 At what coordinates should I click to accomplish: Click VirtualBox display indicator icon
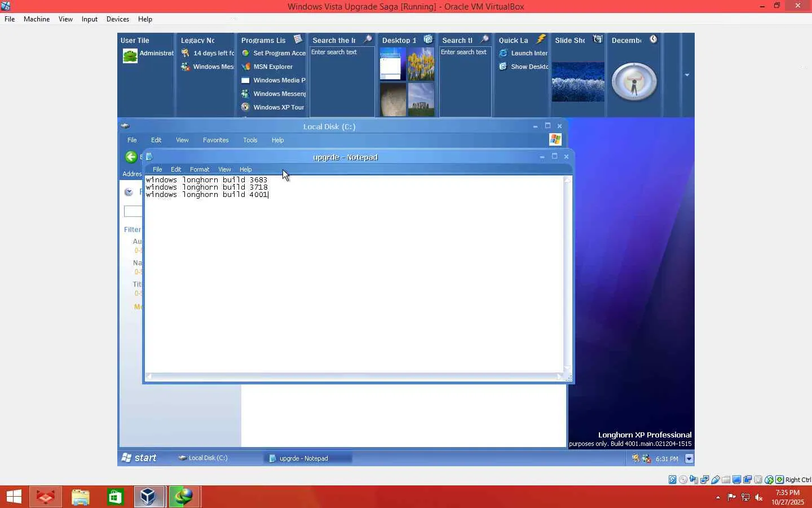(737, 480)
